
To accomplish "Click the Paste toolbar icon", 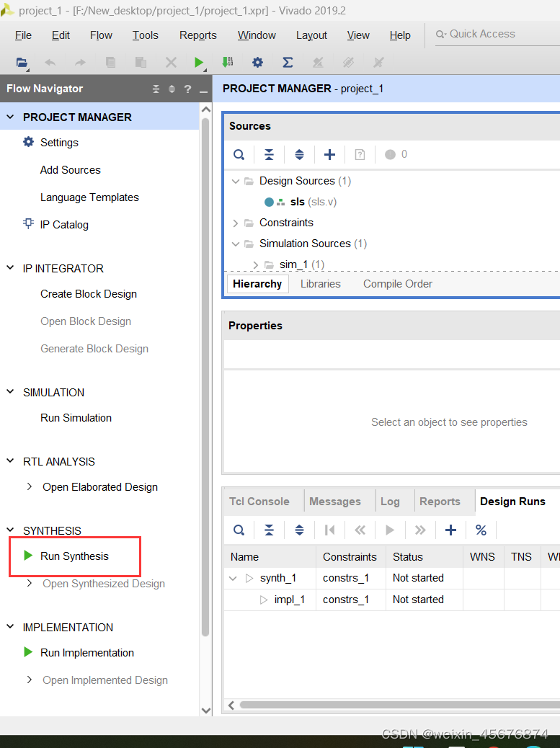I will pyautogui.click(x=141, y=63).
